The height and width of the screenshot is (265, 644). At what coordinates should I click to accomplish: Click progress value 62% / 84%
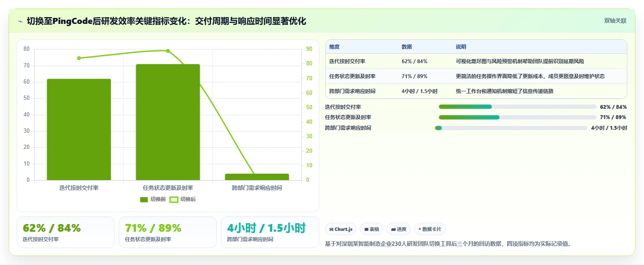click(x=613, y=107)
